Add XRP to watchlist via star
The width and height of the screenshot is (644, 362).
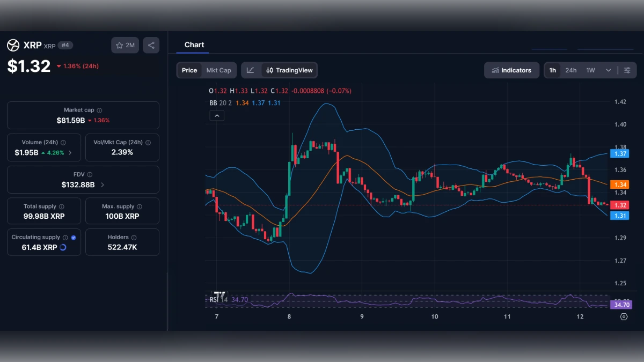[x=119, y=45]
